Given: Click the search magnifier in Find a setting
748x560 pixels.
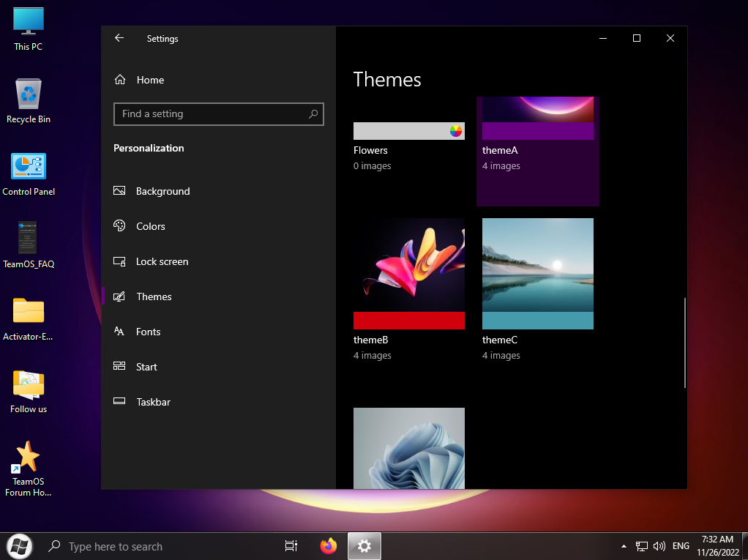Looking at the screenshot, I should coord(313,114).
